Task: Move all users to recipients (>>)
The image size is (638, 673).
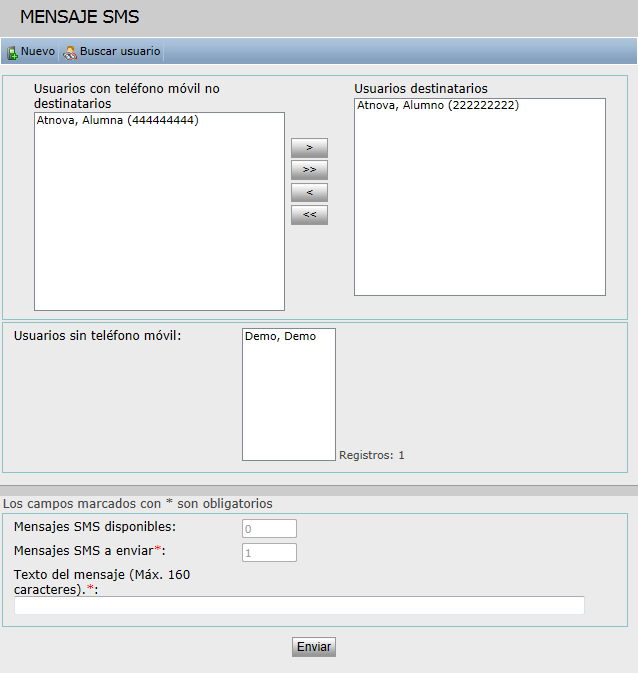Action: click(x=309, y=170)
